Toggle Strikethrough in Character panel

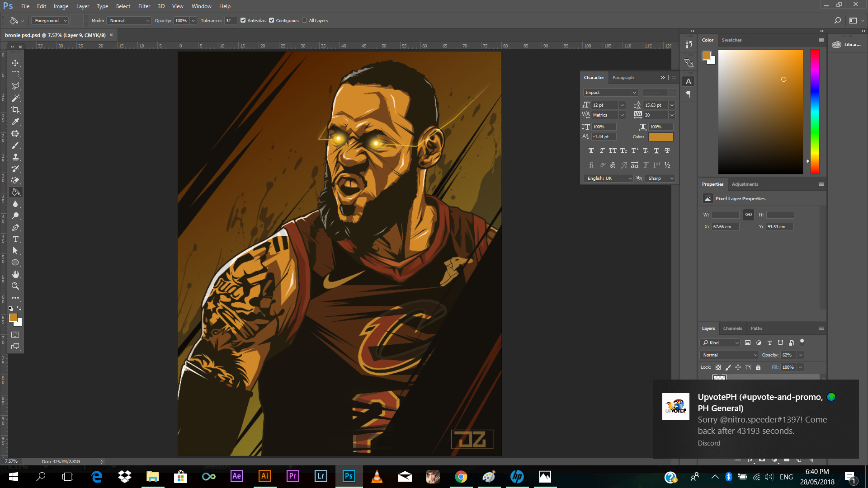coord(667,150)
